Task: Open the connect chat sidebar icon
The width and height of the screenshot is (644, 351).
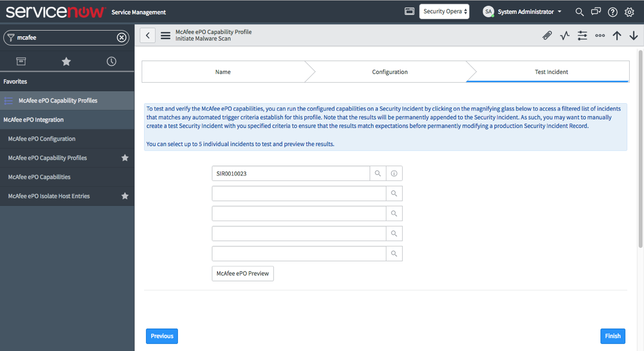Action: coord(596,12)
